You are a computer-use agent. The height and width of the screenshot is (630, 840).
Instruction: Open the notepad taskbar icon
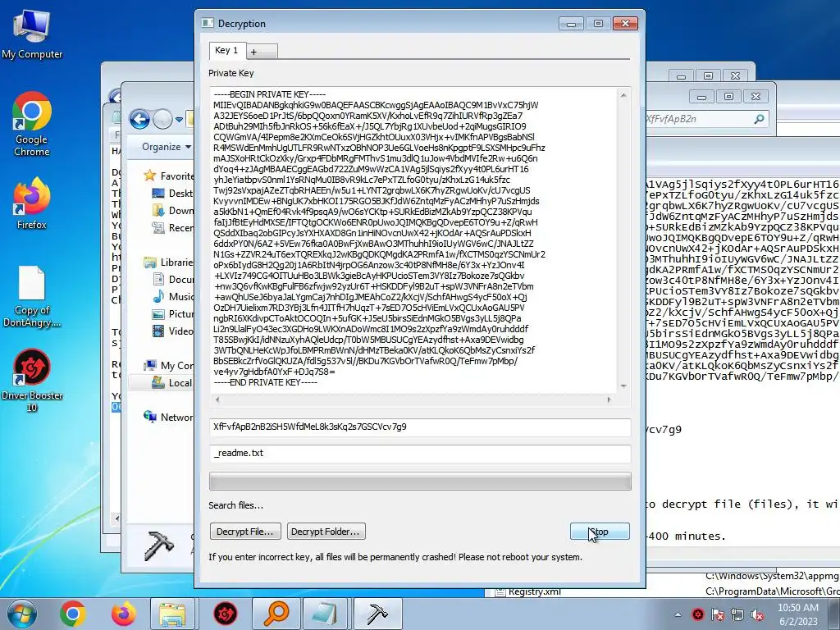pos(325,614)
